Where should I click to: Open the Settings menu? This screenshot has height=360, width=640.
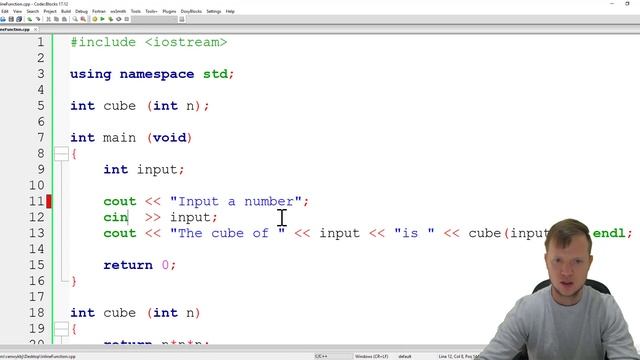tap(213, 11)
